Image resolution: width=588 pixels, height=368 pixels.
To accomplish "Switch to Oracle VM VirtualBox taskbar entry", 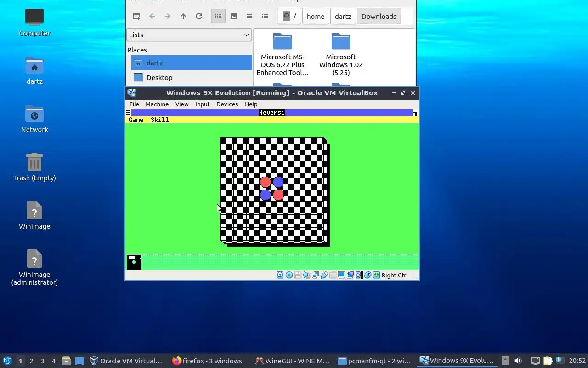I will coord(126,361).
